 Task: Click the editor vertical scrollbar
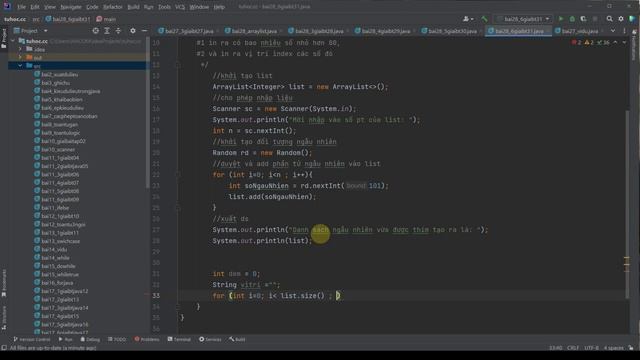coord(627,204)
